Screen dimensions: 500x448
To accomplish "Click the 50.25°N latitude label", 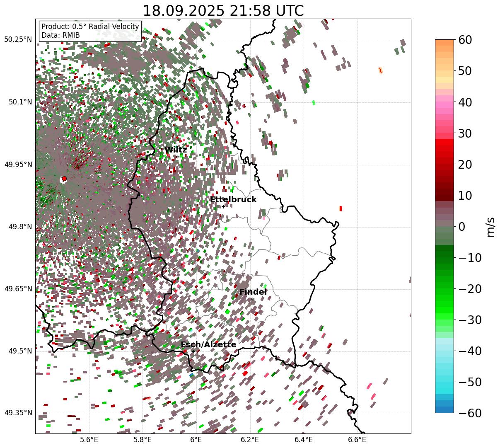I will coord(18,40).
